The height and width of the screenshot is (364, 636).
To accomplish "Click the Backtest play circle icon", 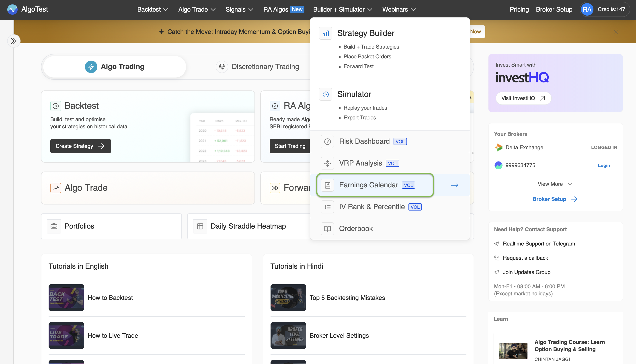I will 55,106.
